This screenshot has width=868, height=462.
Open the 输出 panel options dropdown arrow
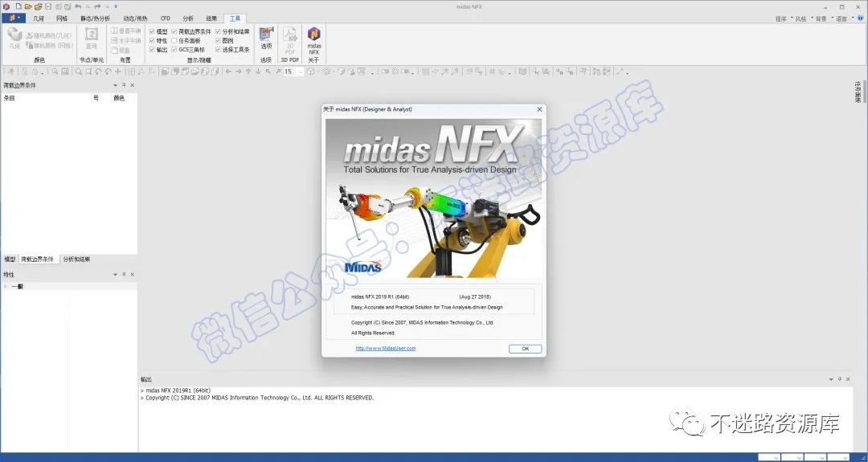831,379
